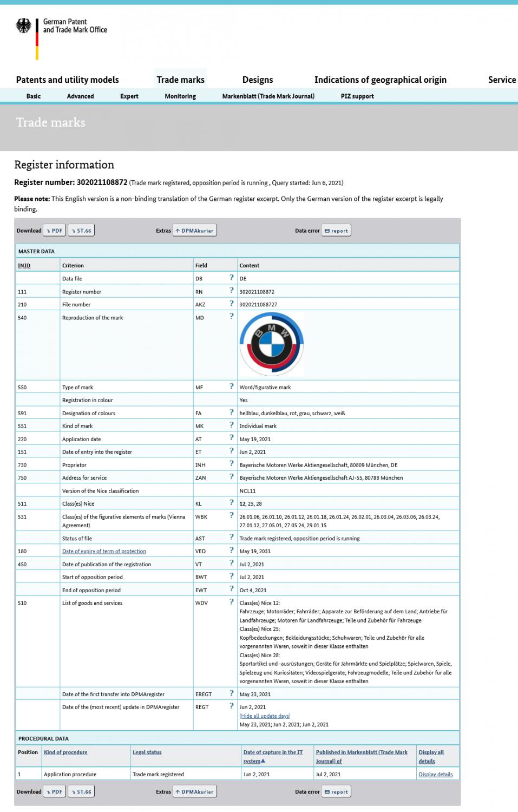
Task: Sort by Date of capture in IT system
Action: coord(273,756)
